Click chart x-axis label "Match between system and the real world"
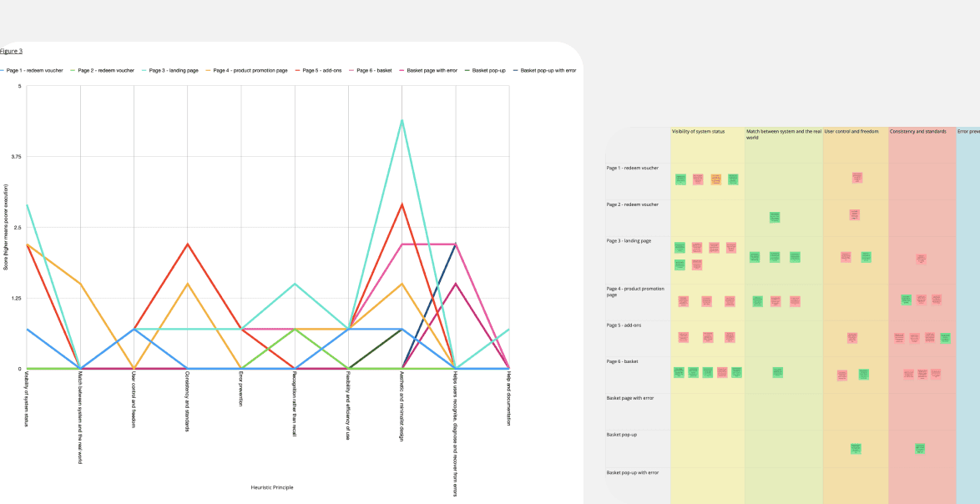This screenshot has height=504, width=980. point(80,417)
